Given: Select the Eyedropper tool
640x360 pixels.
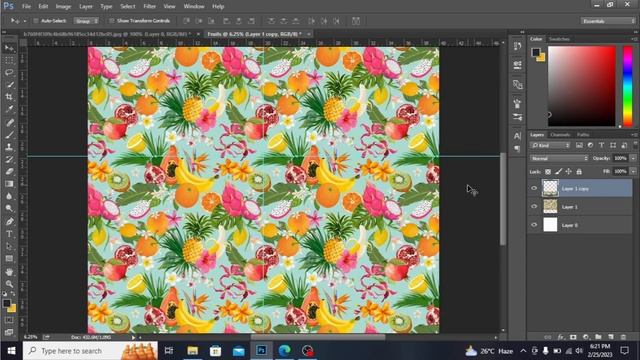Looking at the screenshot, I should [x=9, y=109].
